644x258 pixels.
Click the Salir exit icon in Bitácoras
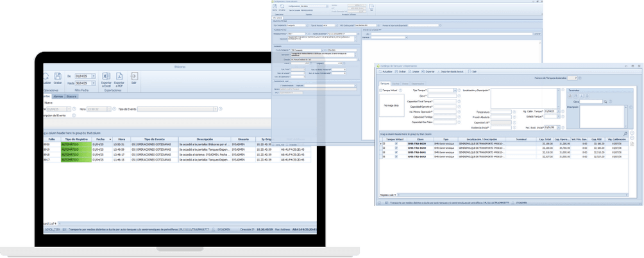[134, 77]
